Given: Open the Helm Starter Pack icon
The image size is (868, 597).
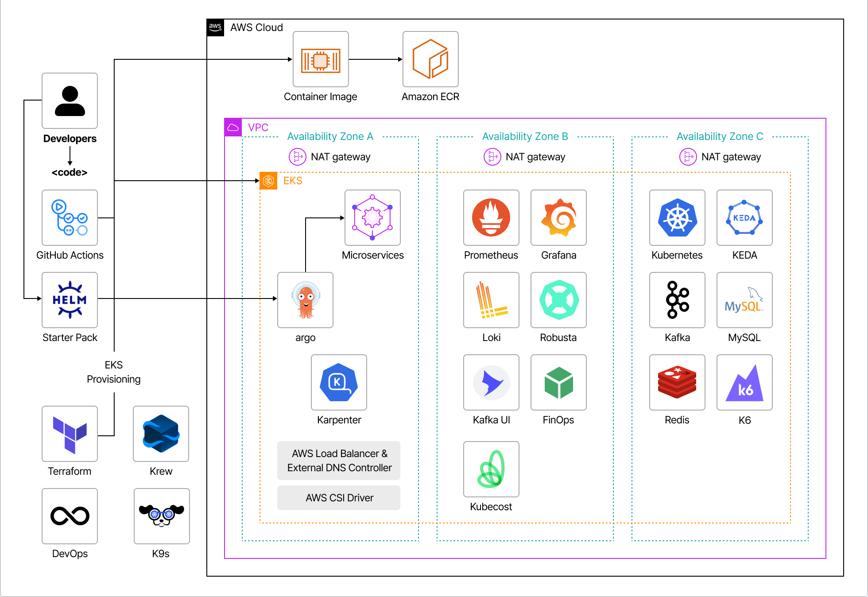Looking at the screenshot, I should [x=70, y=300].
